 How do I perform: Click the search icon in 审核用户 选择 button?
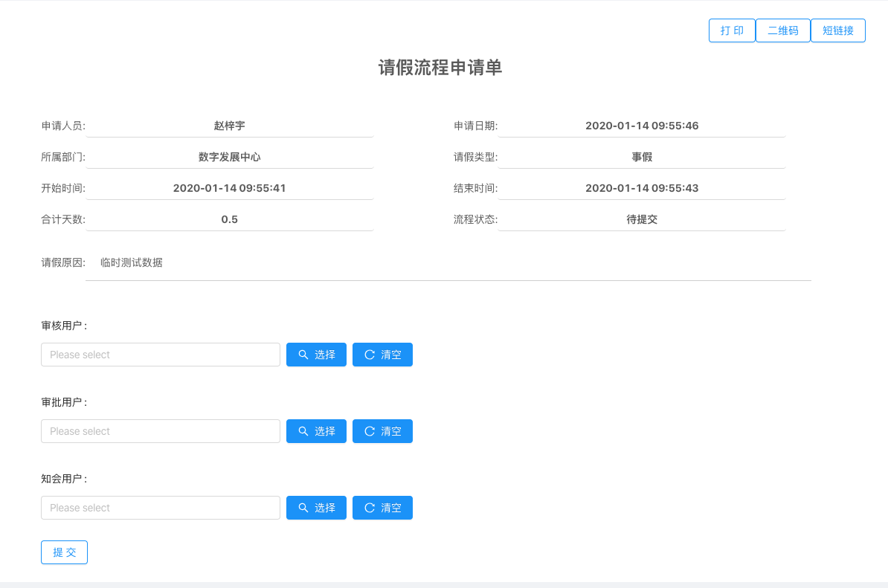coord(302,355)
